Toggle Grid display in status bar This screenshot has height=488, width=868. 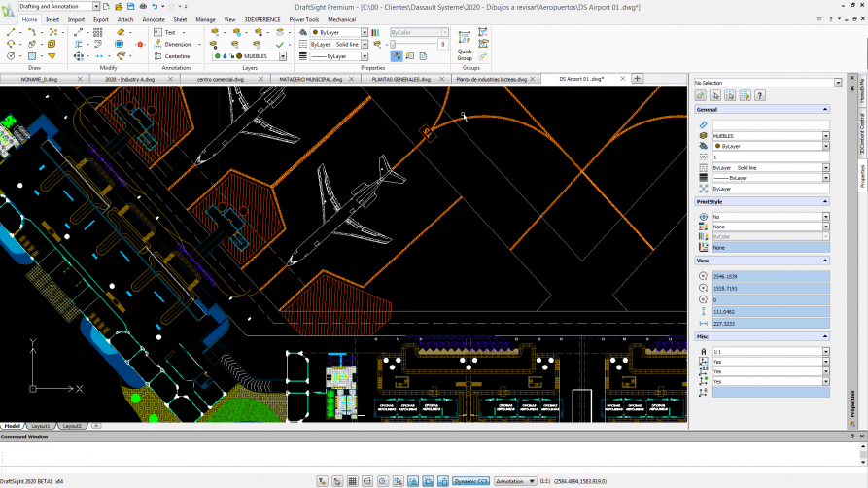tap(353, 481)
